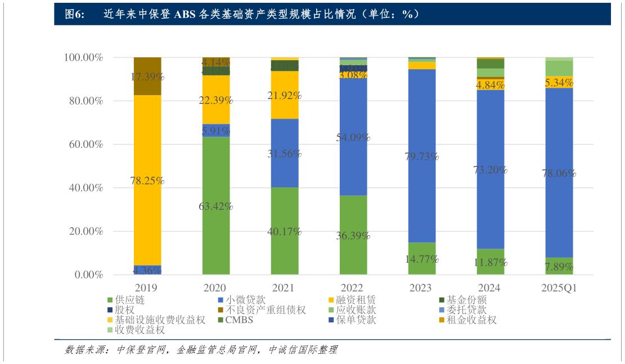Click the 供应链 green legend marker
The image size is (625, 364).
tap(110, 300)
